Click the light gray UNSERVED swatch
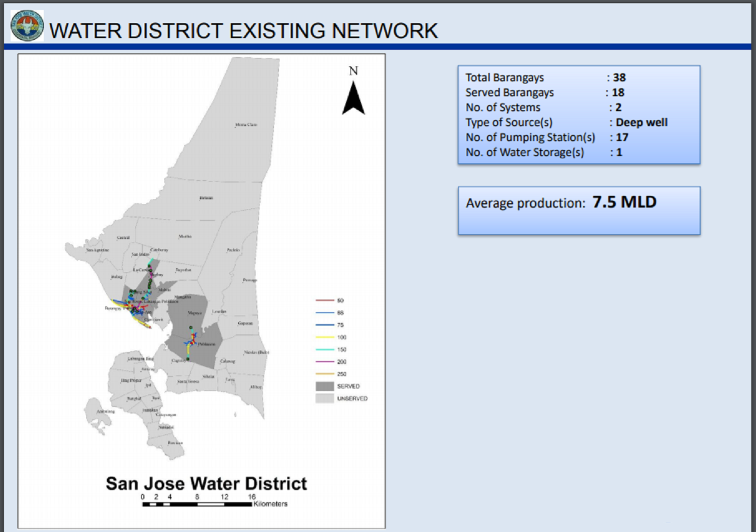Viewport: 756px width, 532px height. tap(325, 398)
